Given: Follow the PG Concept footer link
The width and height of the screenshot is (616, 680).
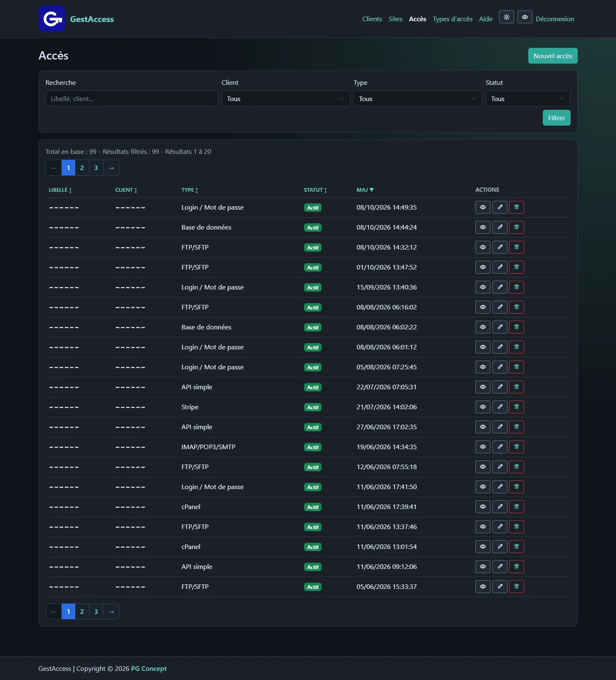Looking at the screenshot, I should 148,668.
